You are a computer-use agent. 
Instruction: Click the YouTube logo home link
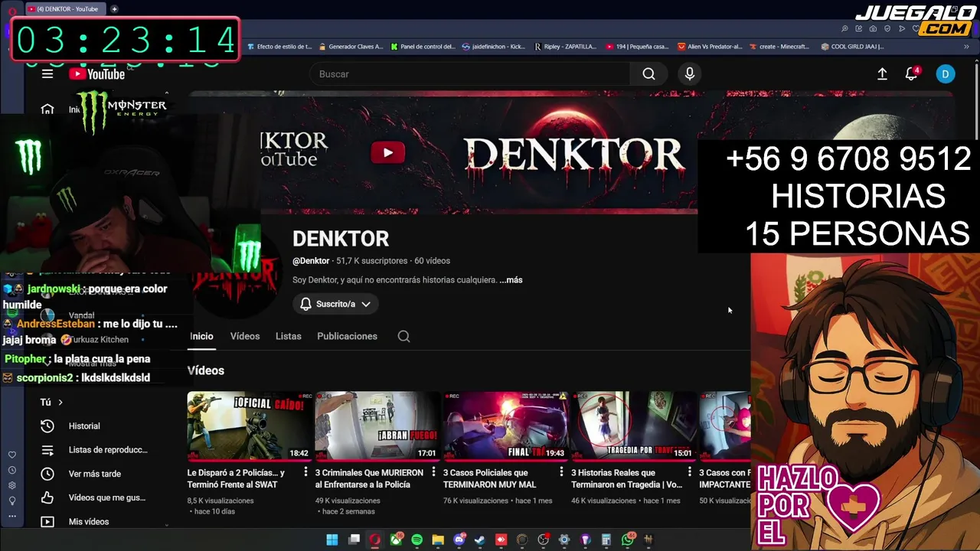pos(96,73)
